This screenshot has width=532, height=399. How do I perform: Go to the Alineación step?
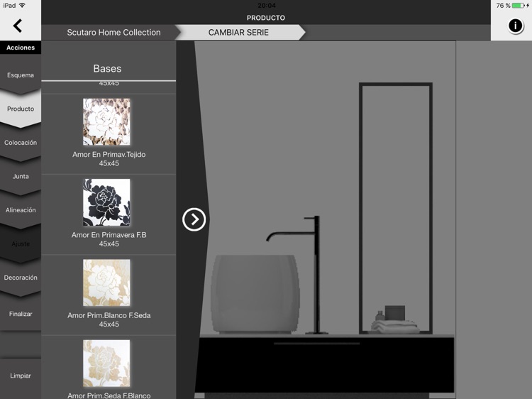(x=21, y=210)
